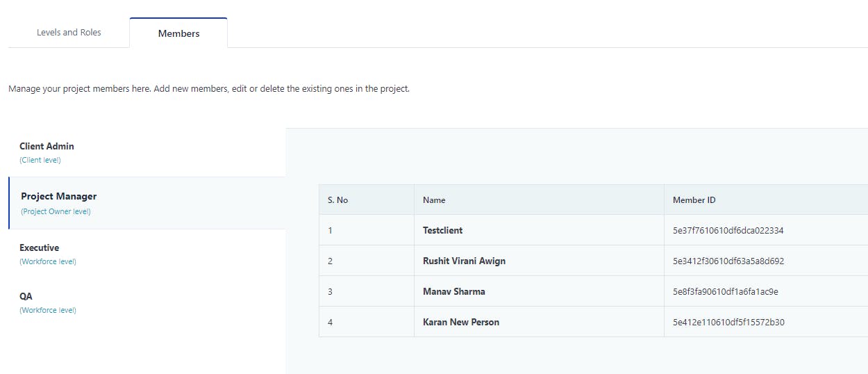Open the Client Admin role
Screen dimensions: 868x374
147,152
